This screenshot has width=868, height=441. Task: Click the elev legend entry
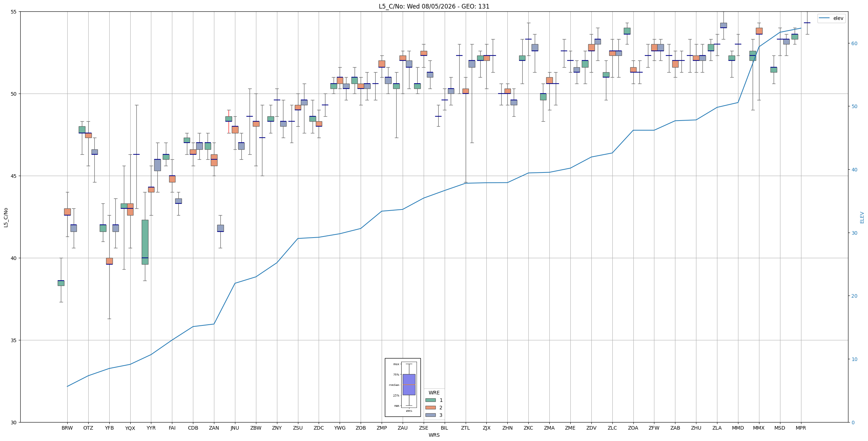831,18
